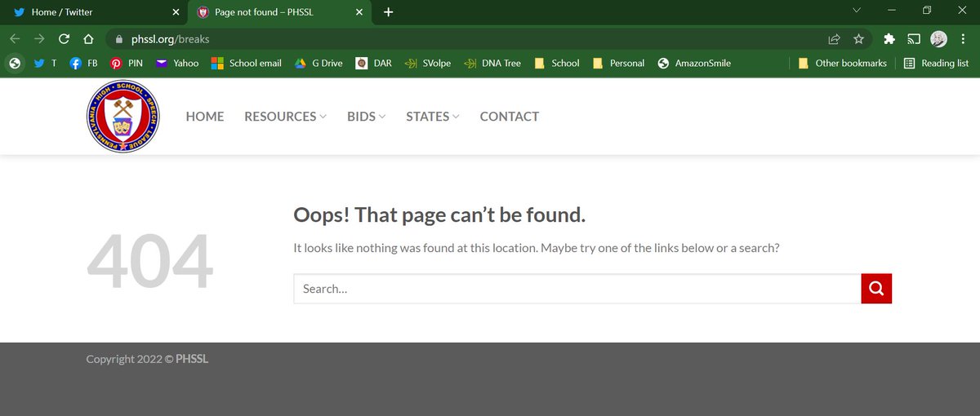Viewport: 980px width, 416px height.
Task: Open the SVolpe bookmark
Action: (x=428, y=63)
